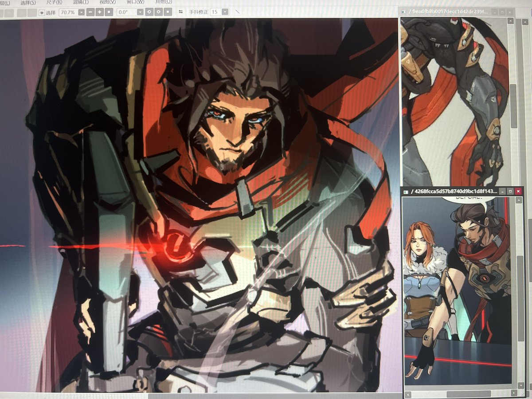
Task: Select the straight line drawing mode icon
Action: pos(237,12)
